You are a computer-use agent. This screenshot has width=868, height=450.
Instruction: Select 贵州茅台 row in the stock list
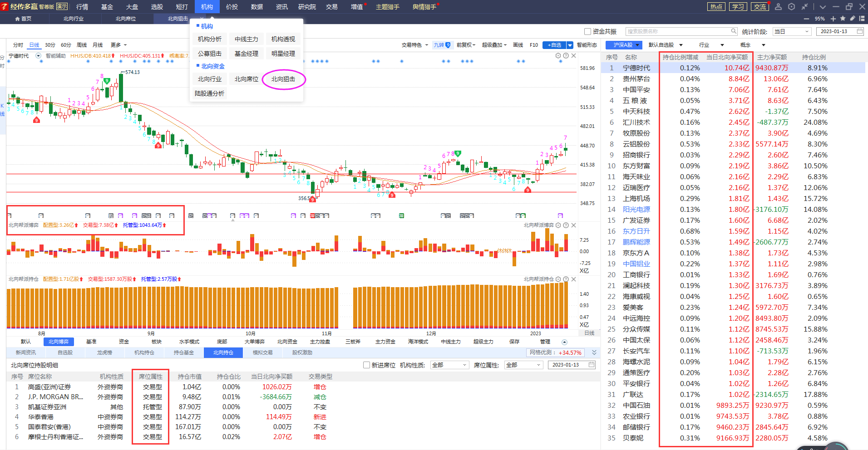[x=733, y=79]
